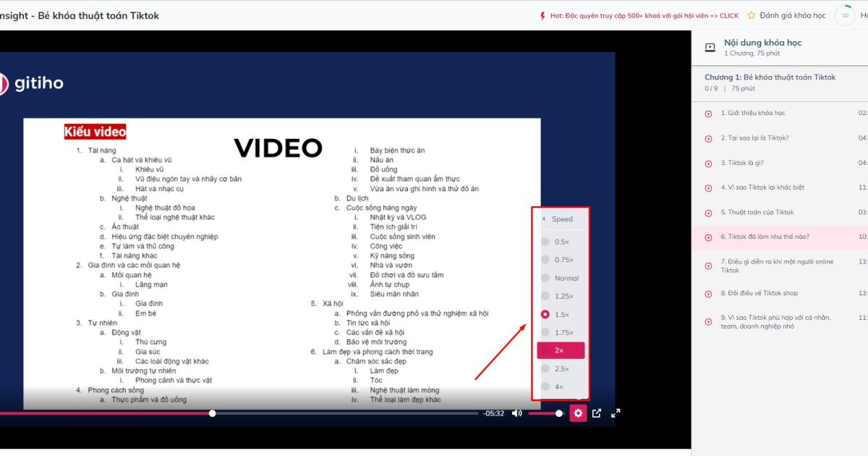Enter fullscreen mode icon
Image resolution: width=868 pixels, height=456 pixels.
[616, 413]
